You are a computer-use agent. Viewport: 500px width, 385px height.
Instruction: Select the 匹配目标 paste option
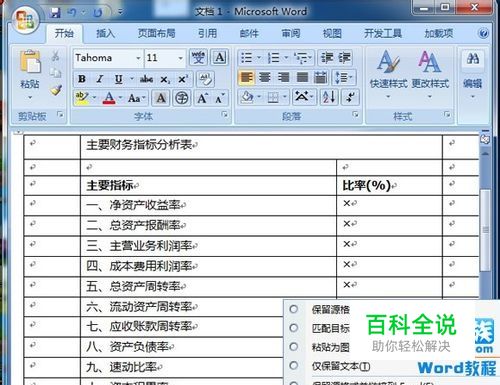(x=331, y=328)
